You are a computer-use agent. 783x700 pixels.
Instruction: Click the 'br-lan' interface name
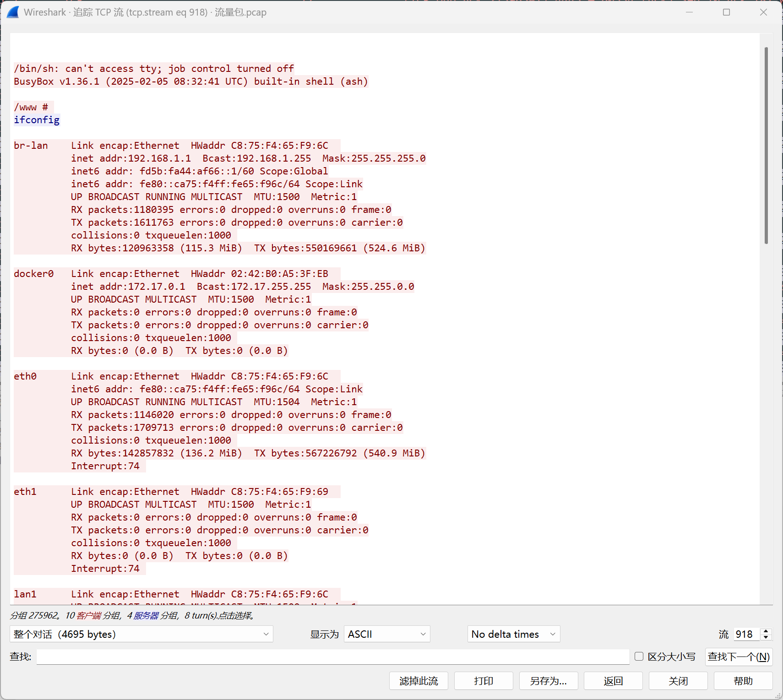[31, 146]
